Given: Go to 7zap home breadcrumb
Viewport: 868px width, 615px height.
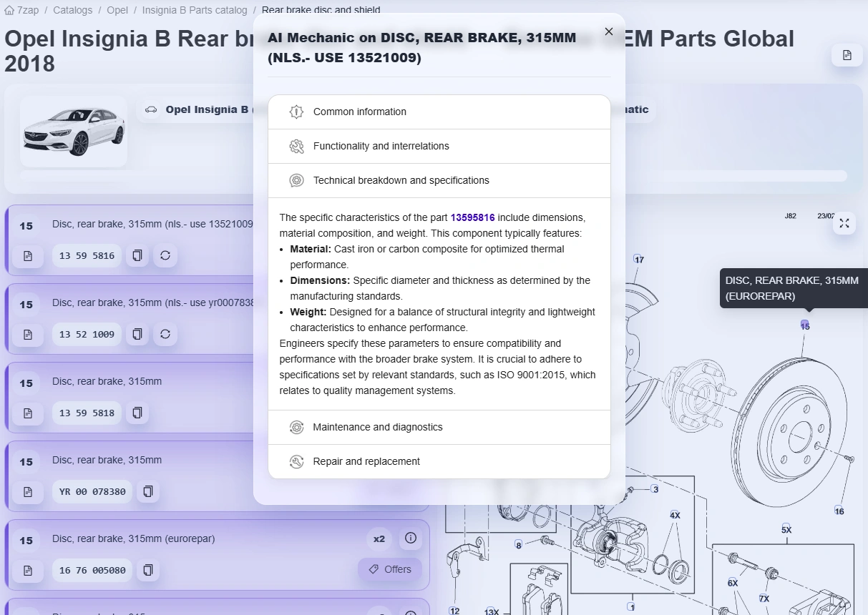Looking at the screenshot, I should pyautogui.click(x=21, y=10).
